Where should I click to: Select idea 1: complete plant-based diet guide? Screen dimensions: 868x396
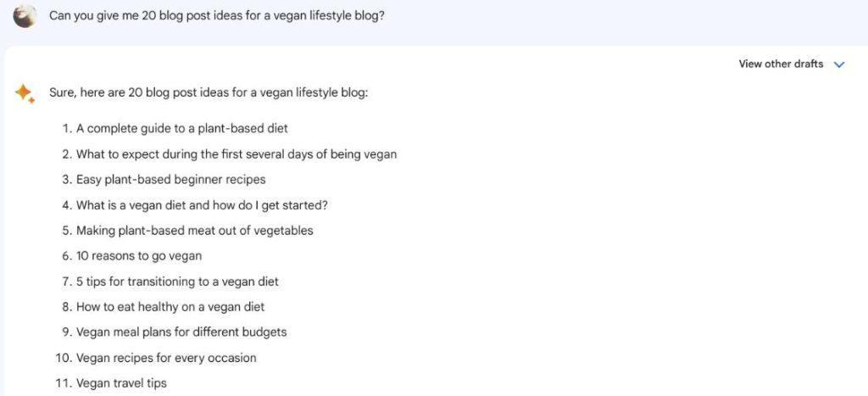tap(181, 129)
